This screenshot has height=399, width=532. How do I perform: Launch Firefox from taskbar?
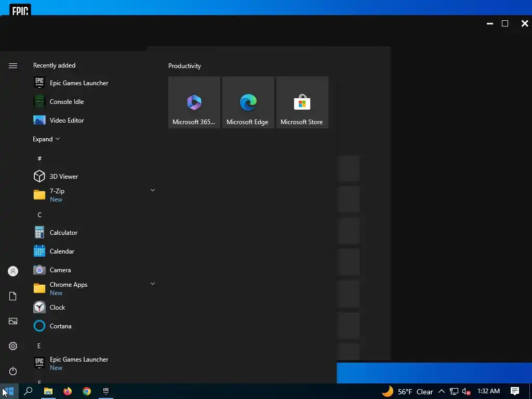point(68,391)
